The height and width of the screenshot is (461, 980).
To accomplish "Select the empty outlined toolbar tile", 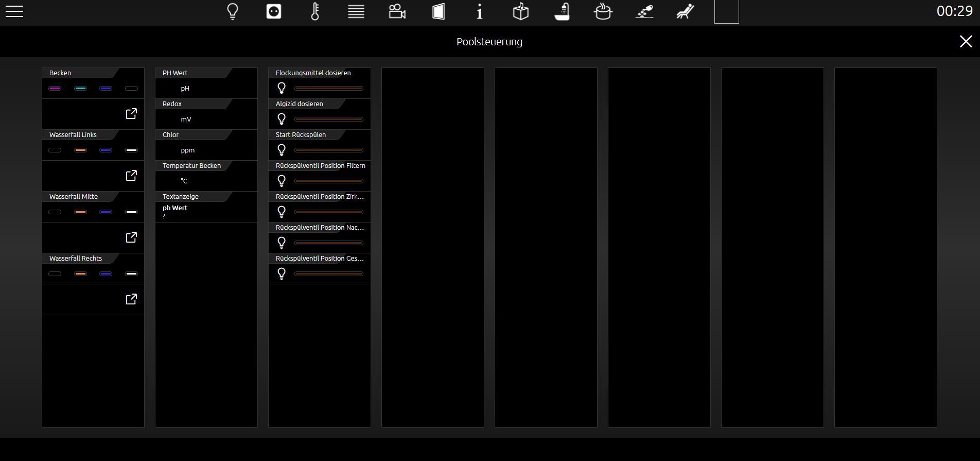I will click(727, 11).
